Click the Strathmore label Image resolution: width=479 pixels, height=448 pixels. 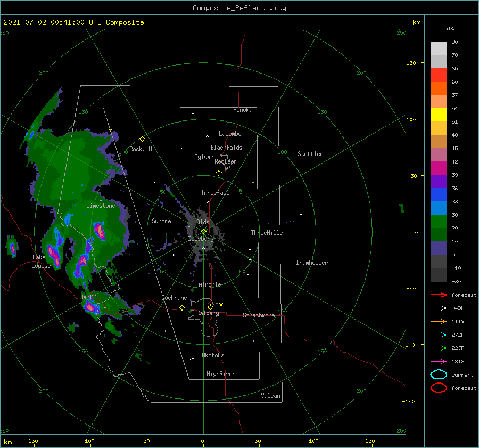(259, 315)
